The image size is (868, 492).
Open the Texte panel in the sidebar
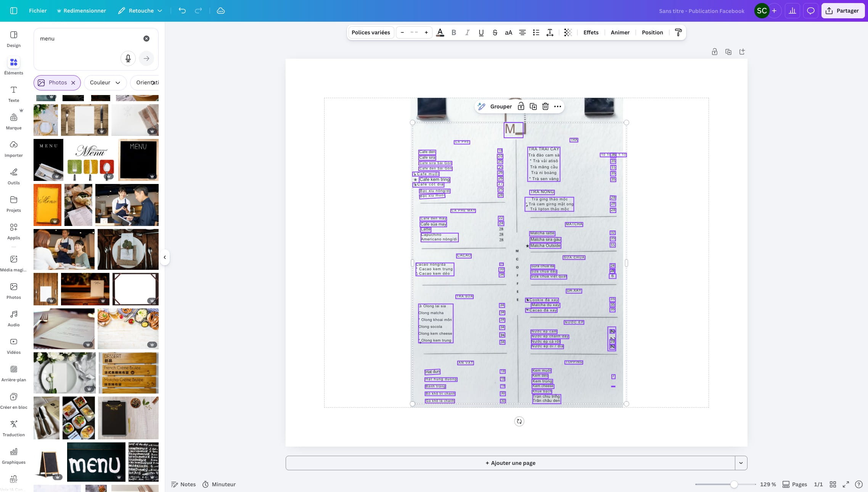tap(14, 94)
